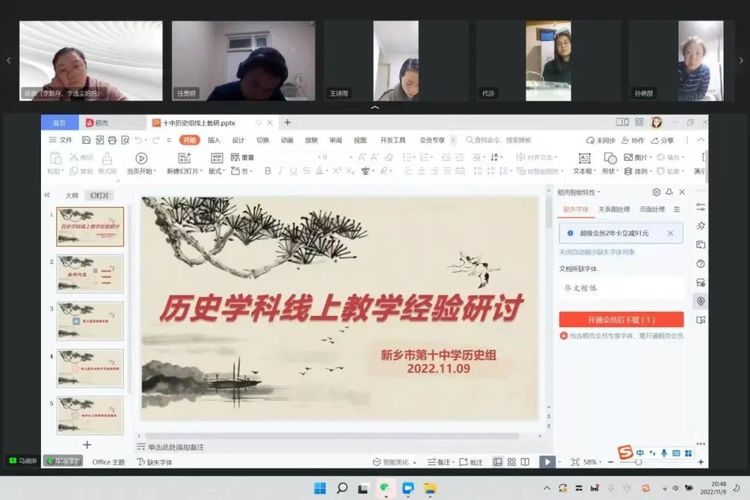
Task: Open the Shapes dropdown arrow
Action: point(617,171)
